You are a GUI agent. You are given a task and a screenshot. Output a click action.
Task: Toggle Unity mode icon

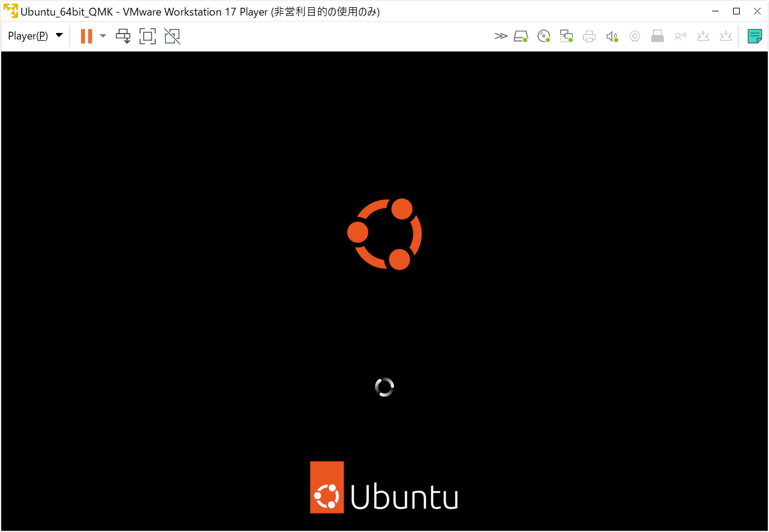tap(172, 36)
